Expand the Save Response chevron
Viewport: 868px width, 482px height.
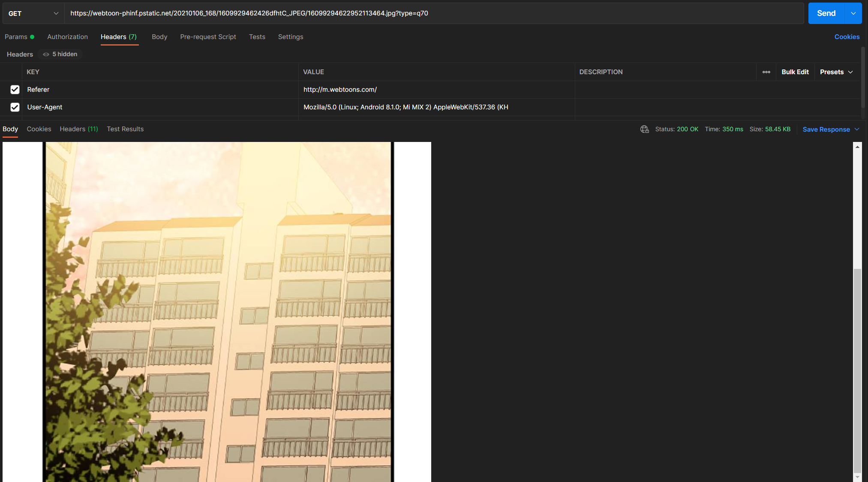point(857,130)
